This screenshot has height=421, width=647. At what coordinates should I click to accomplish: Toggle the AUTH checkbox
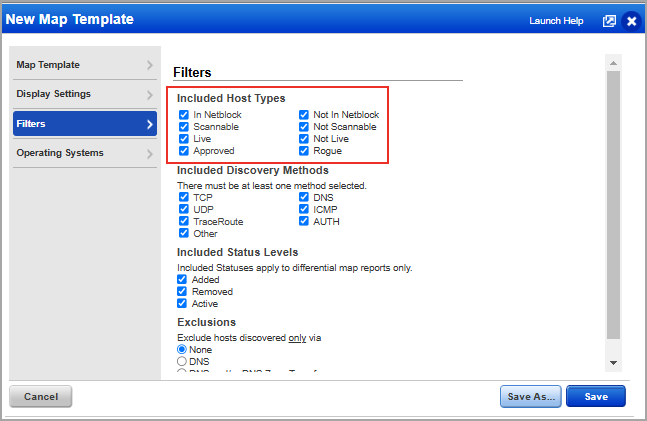(x=304, y=221)
